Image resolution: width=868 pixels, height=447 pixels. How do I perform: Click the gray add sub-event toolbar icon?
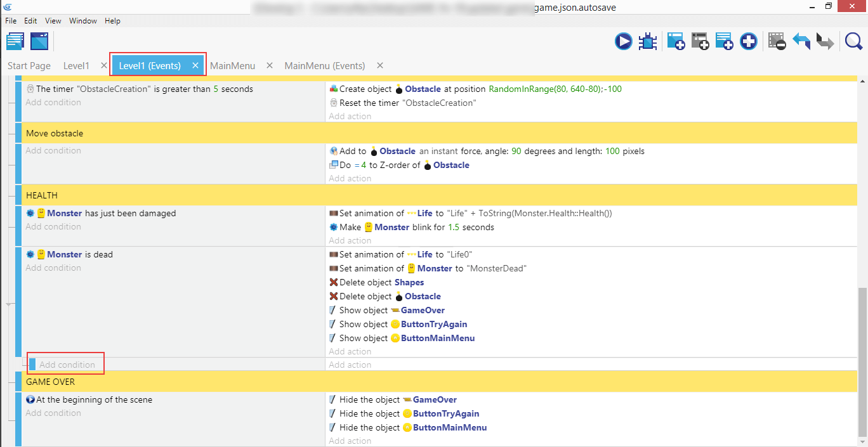click(700, 42)
